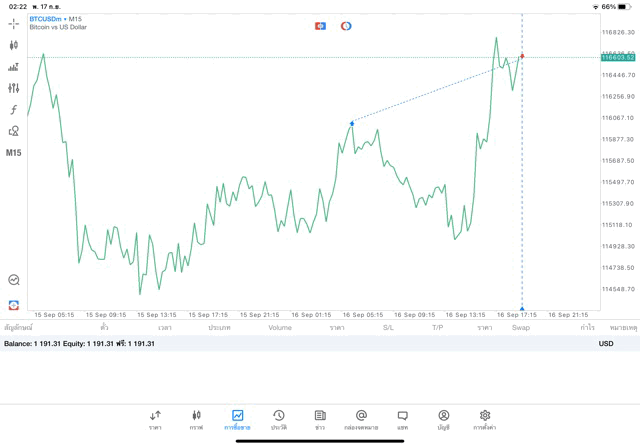Change chart type via candlestick icon
This screenshot has height=447, width=640.
14,45
